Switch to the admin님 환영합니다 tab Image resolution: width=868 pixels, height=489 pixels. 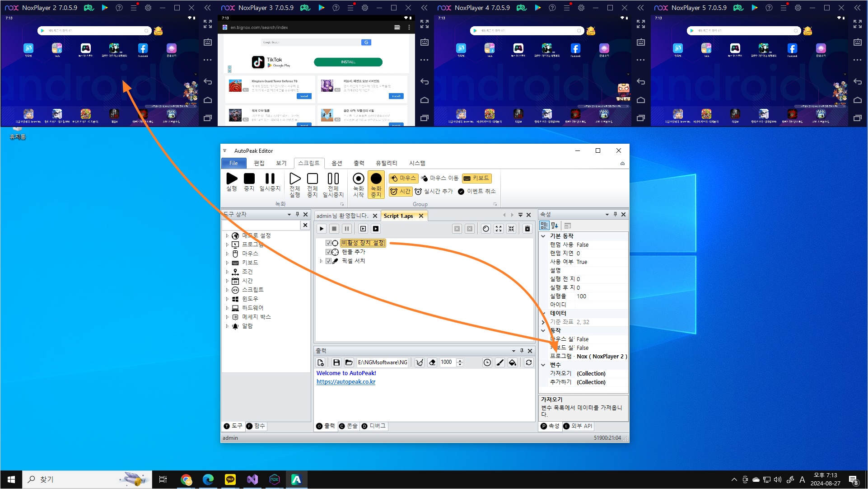pos(342,216)
